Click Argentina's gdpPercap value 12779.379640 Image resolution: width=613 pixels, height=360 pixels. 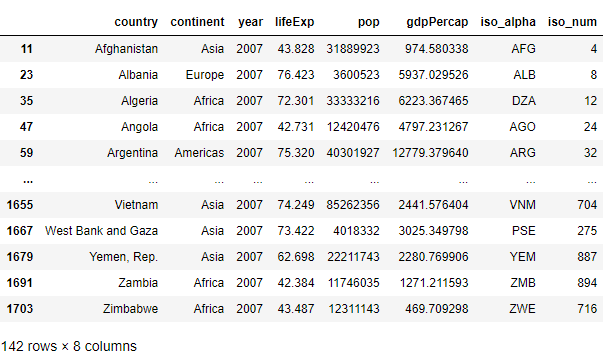pyautogui.click(x=430, y=153)
